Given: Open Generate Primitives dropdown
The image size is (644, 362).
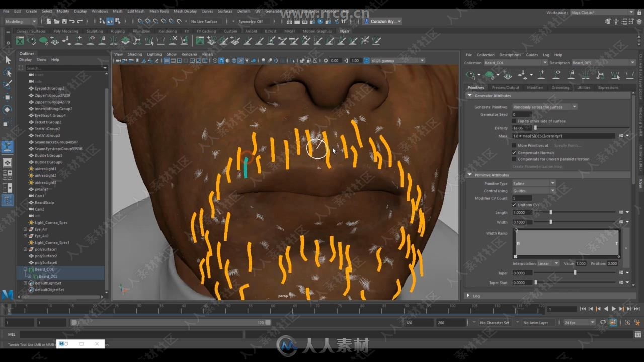Looking at the screenshot, I should pyautogui.click(x=544, y=107).
